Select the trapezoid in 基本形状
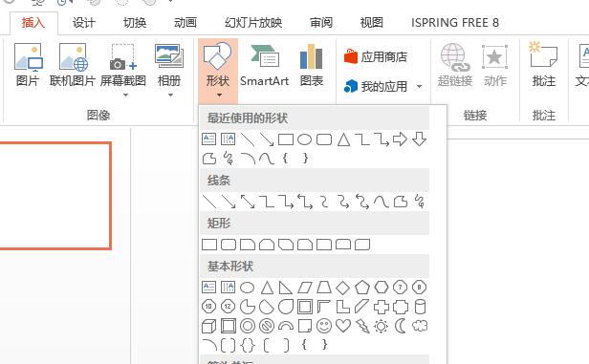 pyautogui.click(x=324, y=288)
